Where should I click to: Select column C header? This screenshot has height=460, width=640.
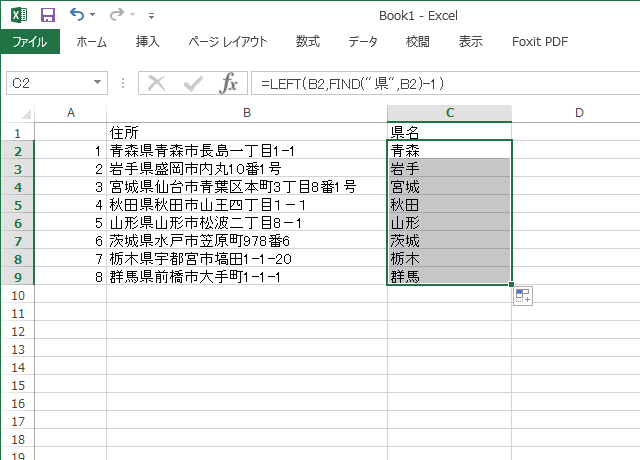(450, 113)
